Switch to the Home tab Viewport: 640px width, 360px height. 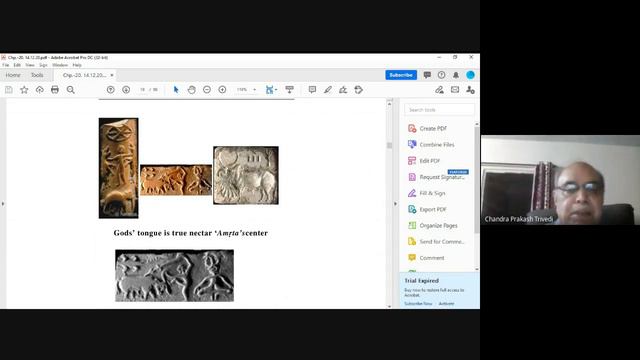[13, 75]
